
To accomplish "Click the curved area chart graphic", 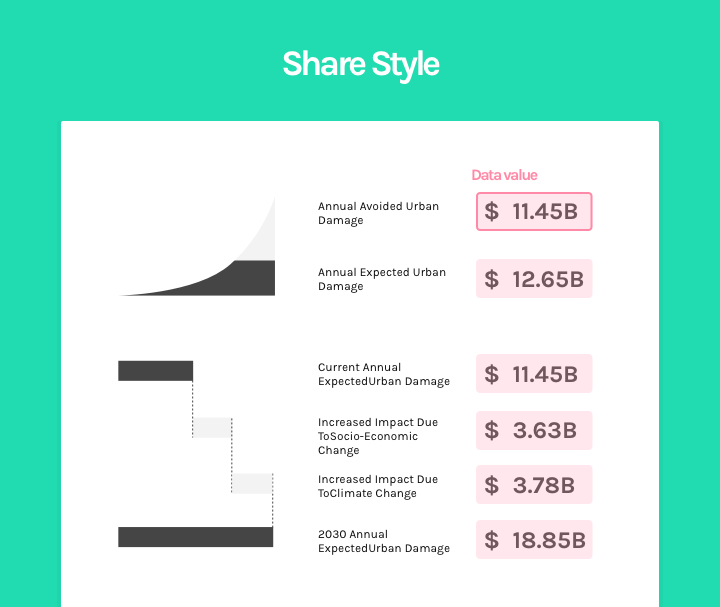I will 197,246.
